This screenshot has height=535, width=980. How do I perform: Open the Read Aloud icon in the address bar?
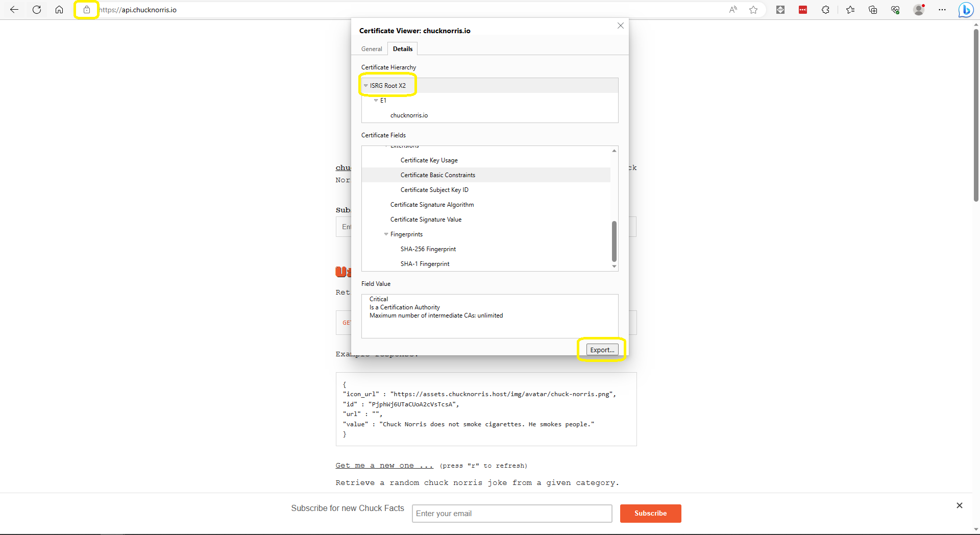tap(733, 10)
